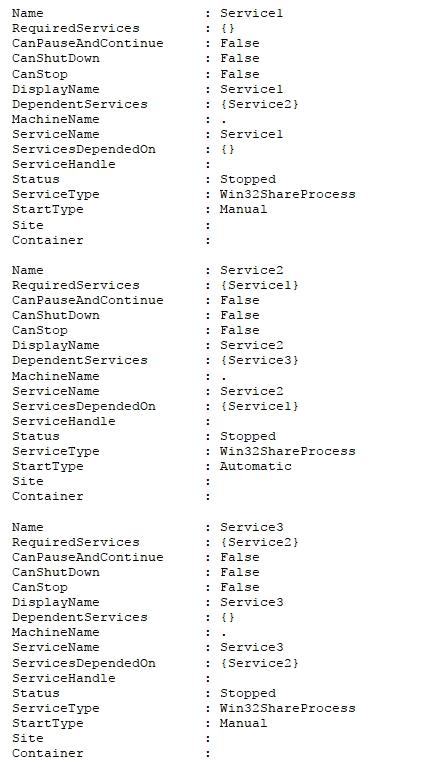Click the Service1 StartType value Manual

[243, 209]
